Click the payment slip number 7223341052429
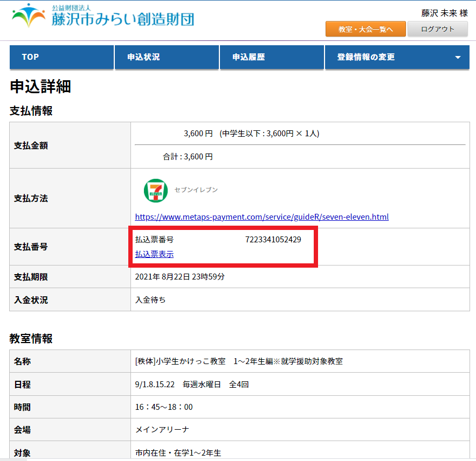This screenshot has width=476, height=461. click(273, 240)
